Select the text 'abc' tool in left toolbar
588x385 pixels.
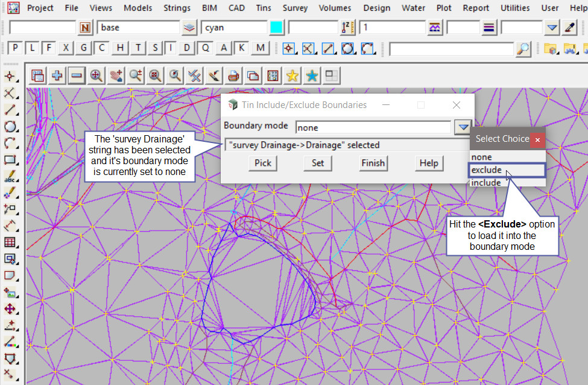pos(10,177)
